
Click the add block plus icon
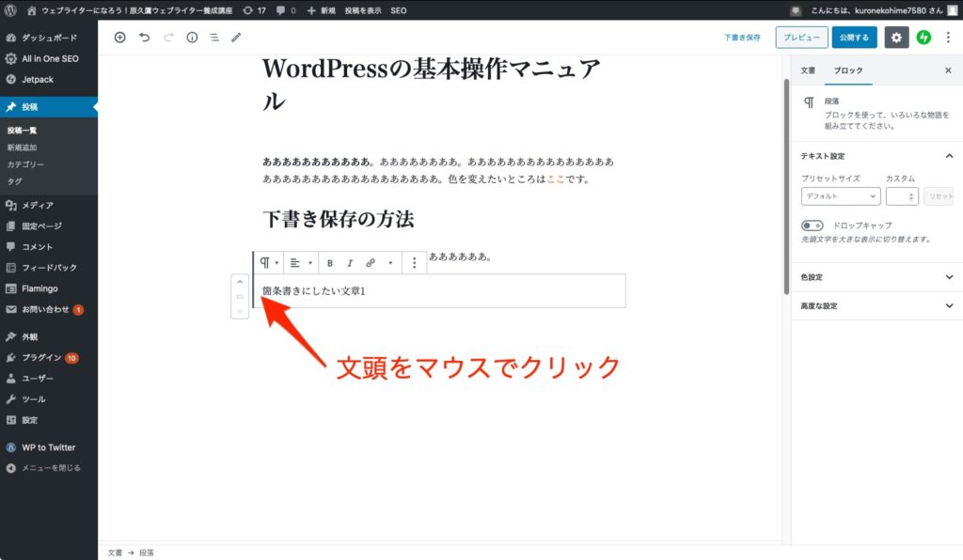tap(119, 38)
